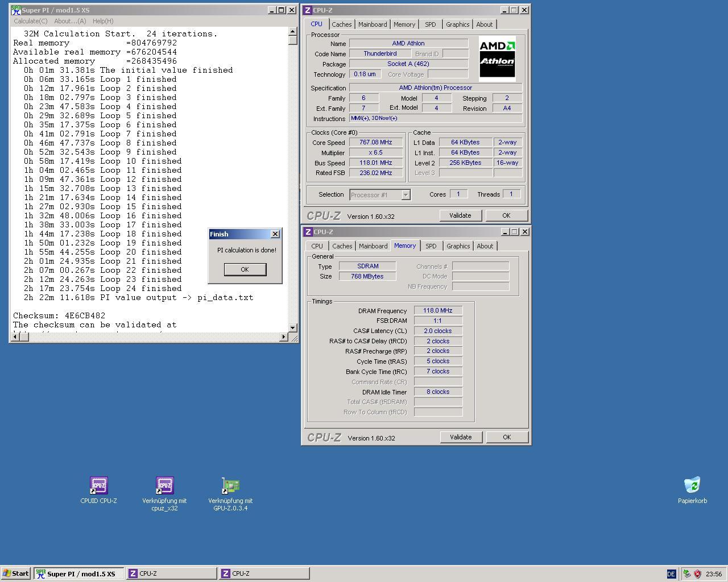Select Mainboard tab in lower CPU-Z window

[373, 246]
